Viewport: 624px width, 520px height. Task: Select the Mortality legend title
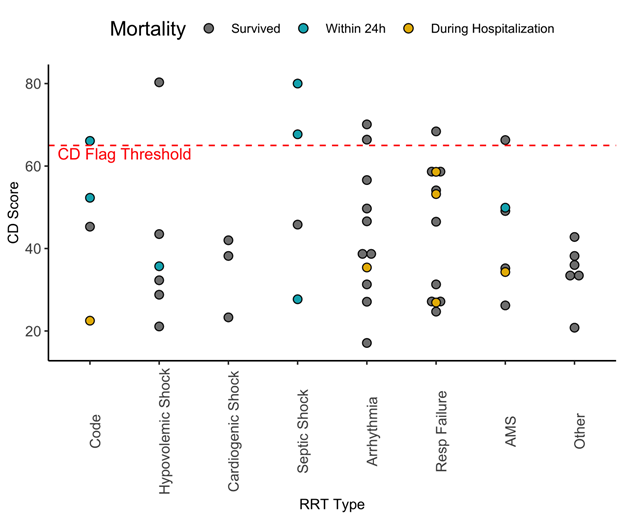point(147,29)
